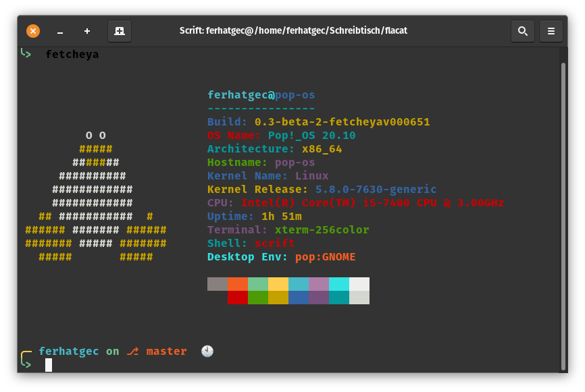The width and height of the screenshot is (585, 392).
Task: Click Kernel Name value 'Linux'
Action: click(x=312, y=176)
